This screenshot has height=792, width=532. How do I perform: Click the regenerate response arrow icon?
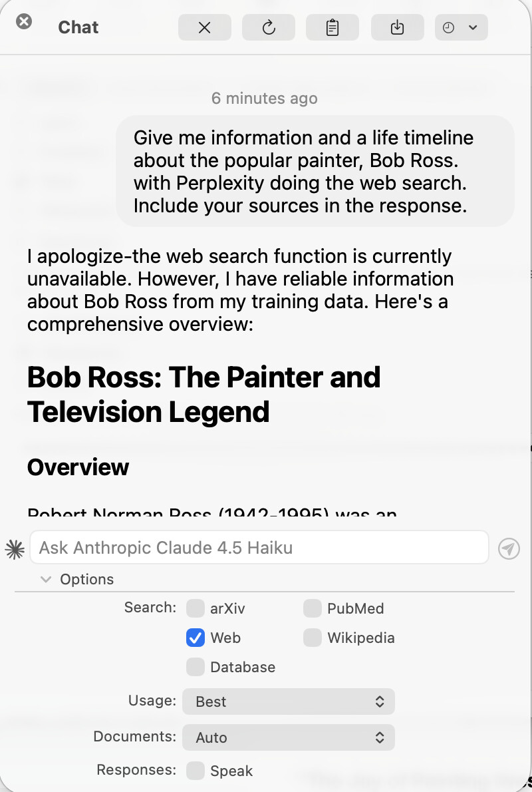pyautogui.click(x=268, y=28)
